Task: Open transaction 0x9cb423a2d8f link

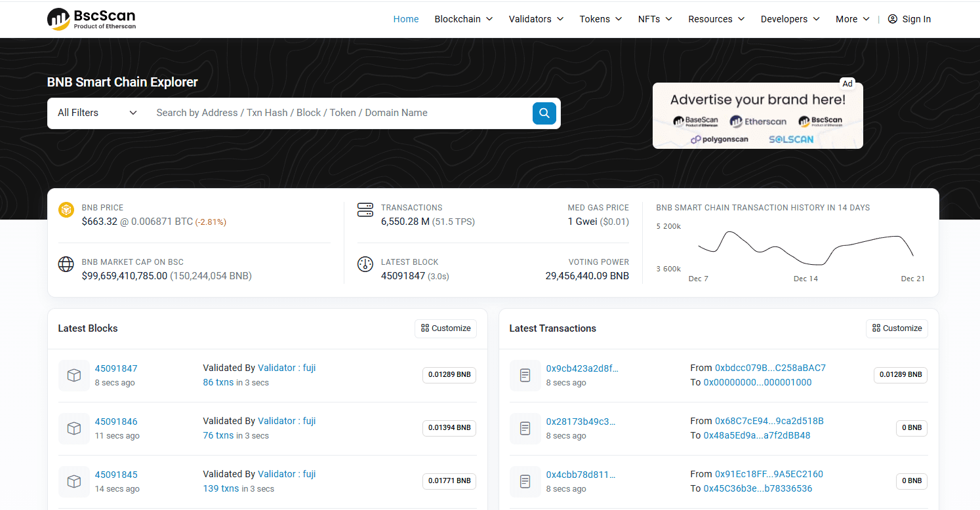Action: [x=582, y=368]
